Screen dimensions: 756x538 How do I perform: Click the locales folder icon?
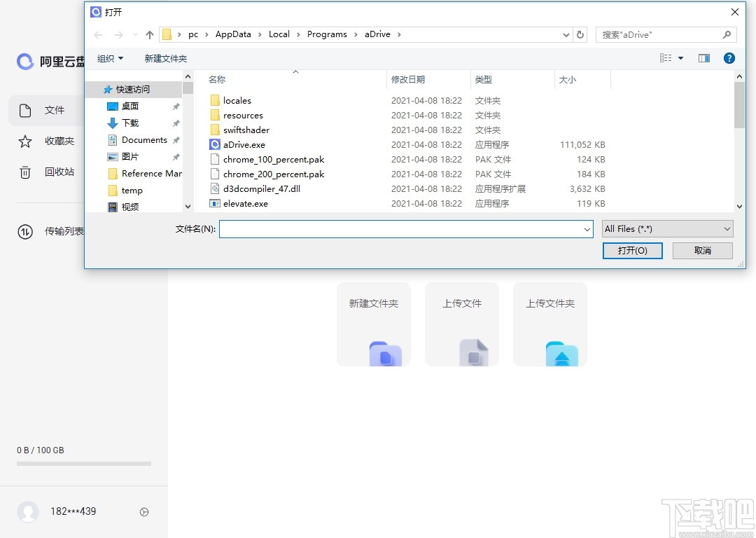coord(215,100)
